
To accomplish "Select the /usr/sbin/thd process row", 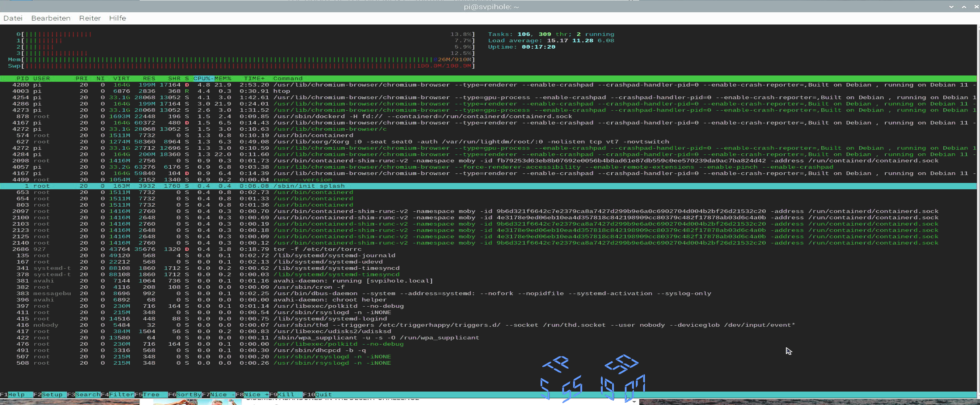I will point(488,325).
